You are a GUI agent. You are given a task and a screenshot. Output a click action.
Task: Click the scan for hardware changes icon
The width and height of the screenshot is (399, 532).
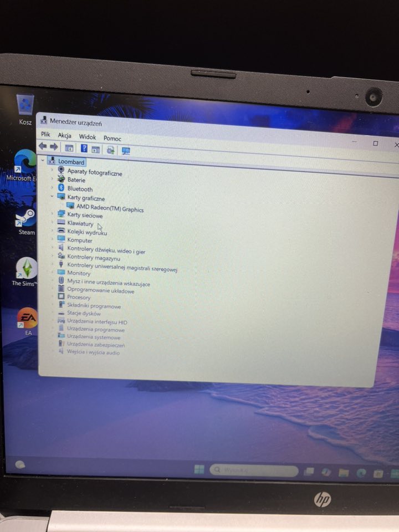point(126,151)
